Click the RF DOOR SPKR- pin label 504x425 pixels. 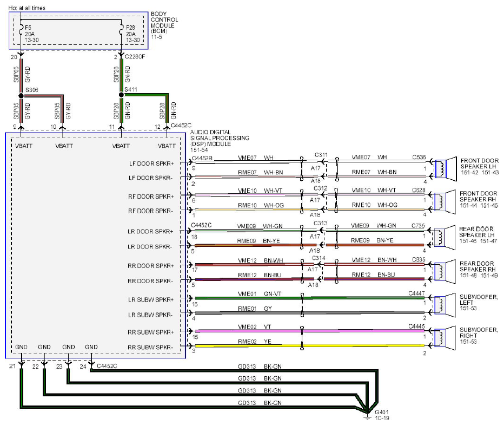pyautogui.click(x=150, y=211)
